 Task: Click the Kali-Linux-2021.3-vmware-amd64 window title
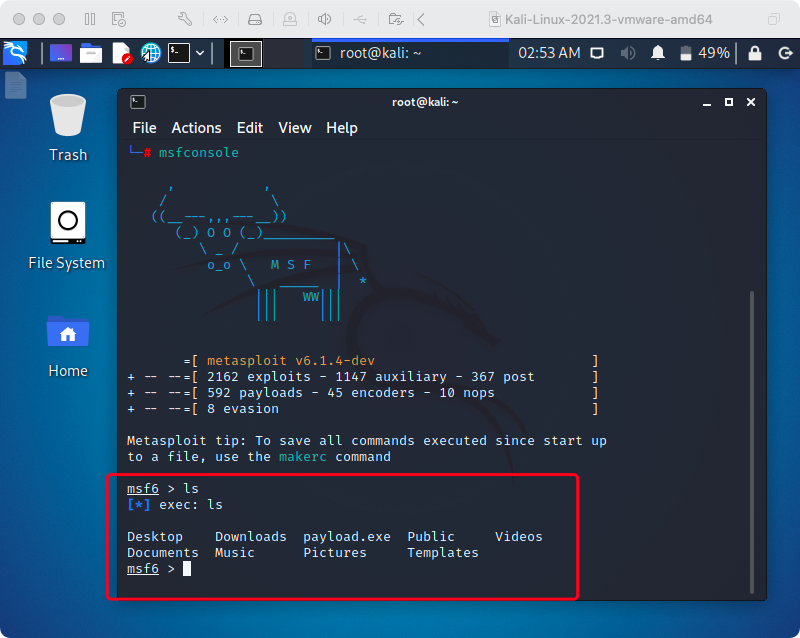608,19
